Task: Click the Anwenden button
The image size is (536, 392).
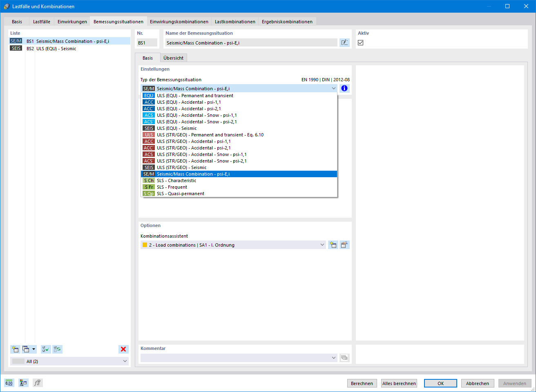Action: 515,383
